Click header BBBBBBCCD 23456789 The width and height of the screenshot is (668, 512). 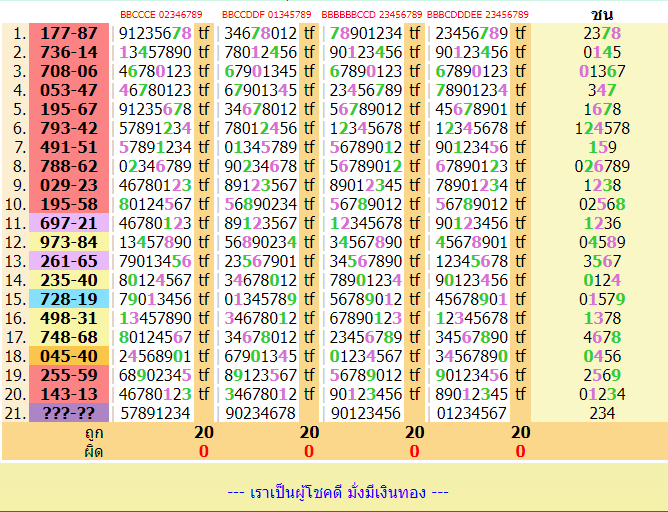[372, 15]
